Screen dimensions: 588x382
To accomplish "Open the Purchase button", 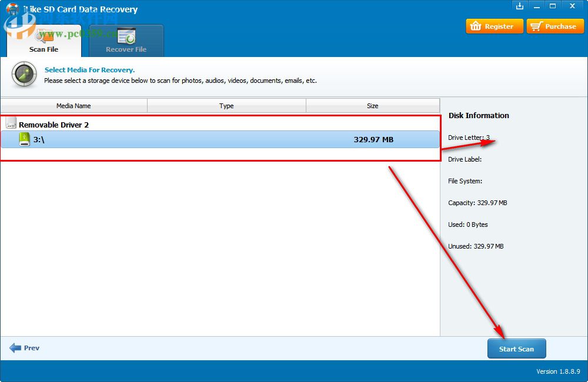I will click(555, 26).
